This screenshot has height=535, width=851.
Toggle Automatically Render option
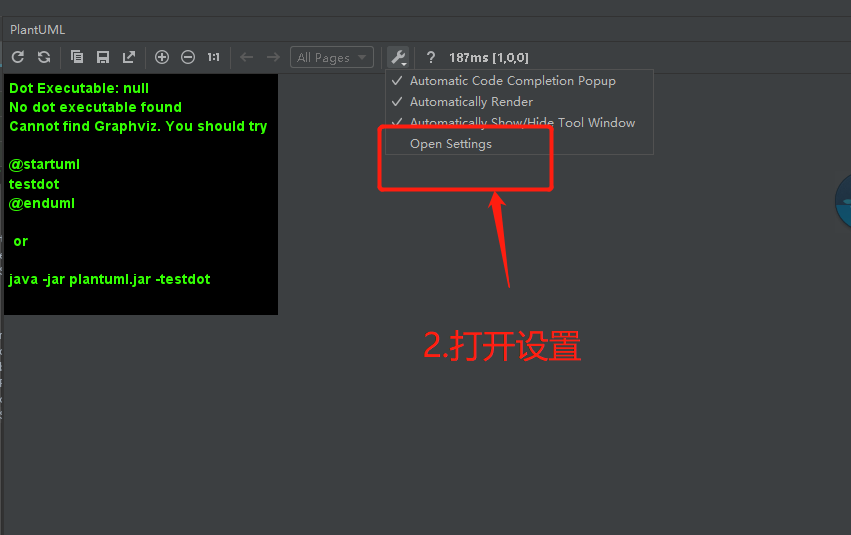pyautogui.click(x=519, y=102)
